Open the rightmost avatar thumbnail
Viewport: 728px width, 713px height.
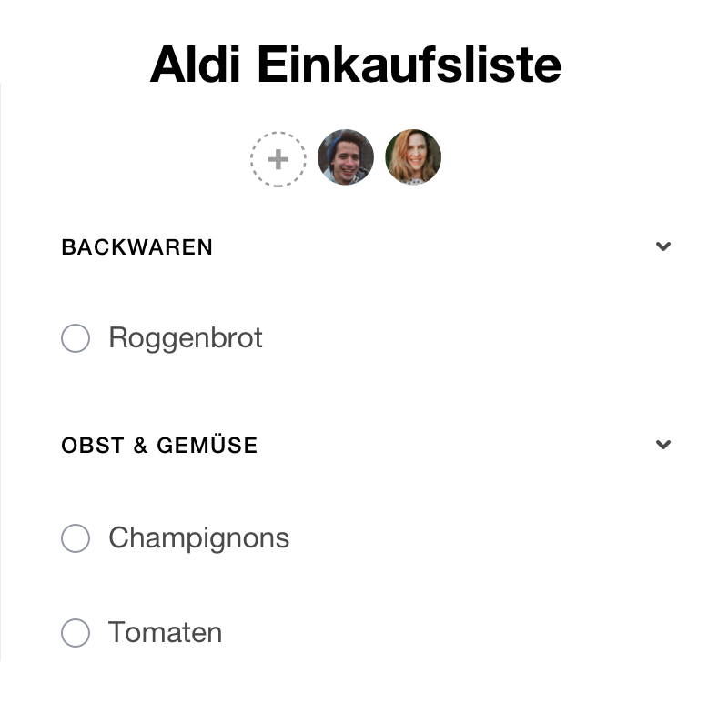click(413, 157)
